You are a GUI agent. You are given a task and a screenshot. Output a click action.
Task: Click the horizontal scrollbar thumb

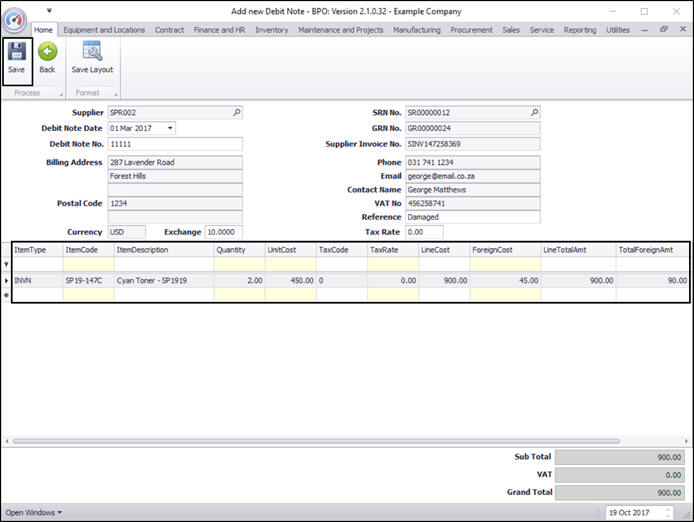pyautogui.click(x=316, y=441)
